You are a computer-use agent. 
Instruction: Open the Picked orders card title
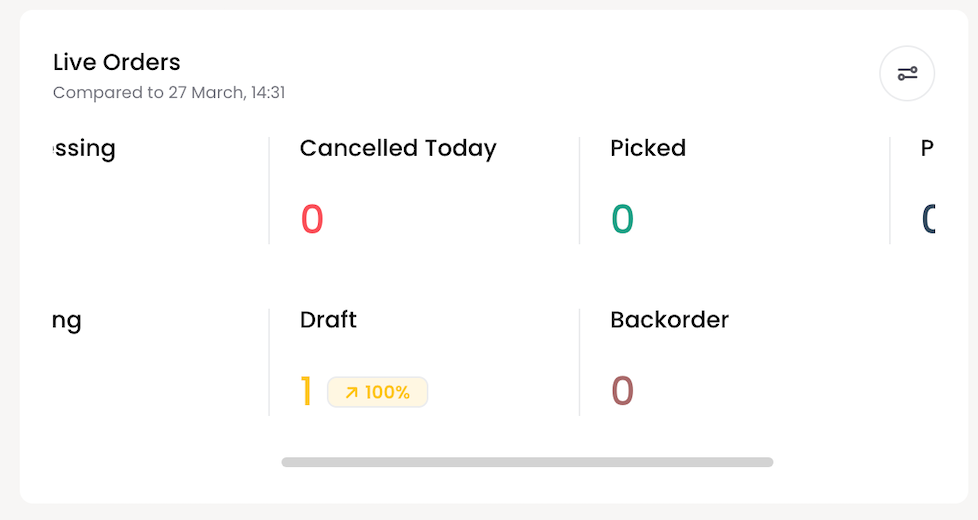point(648,148)
